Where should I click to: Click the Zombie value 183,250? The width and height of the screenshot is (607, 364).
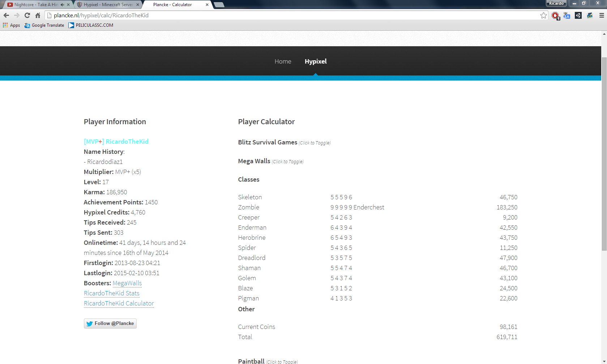[x=507, y=207]
